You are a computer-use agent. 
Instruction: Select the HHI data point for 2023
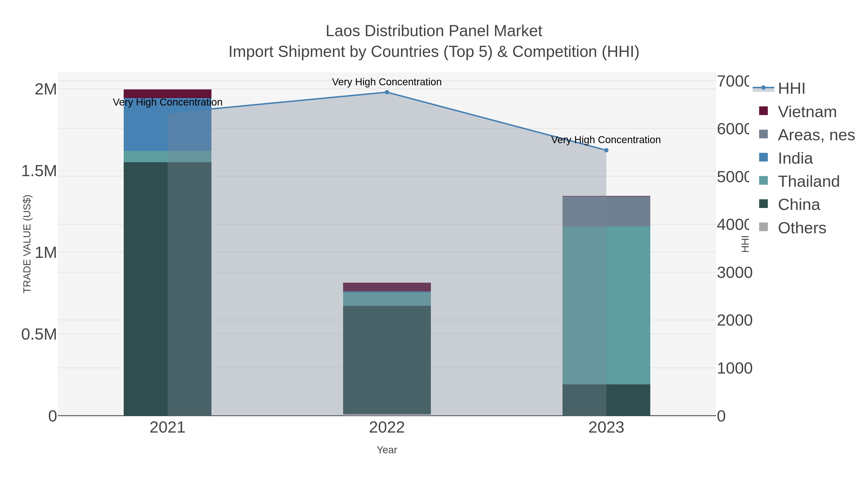tap(606, 150)
